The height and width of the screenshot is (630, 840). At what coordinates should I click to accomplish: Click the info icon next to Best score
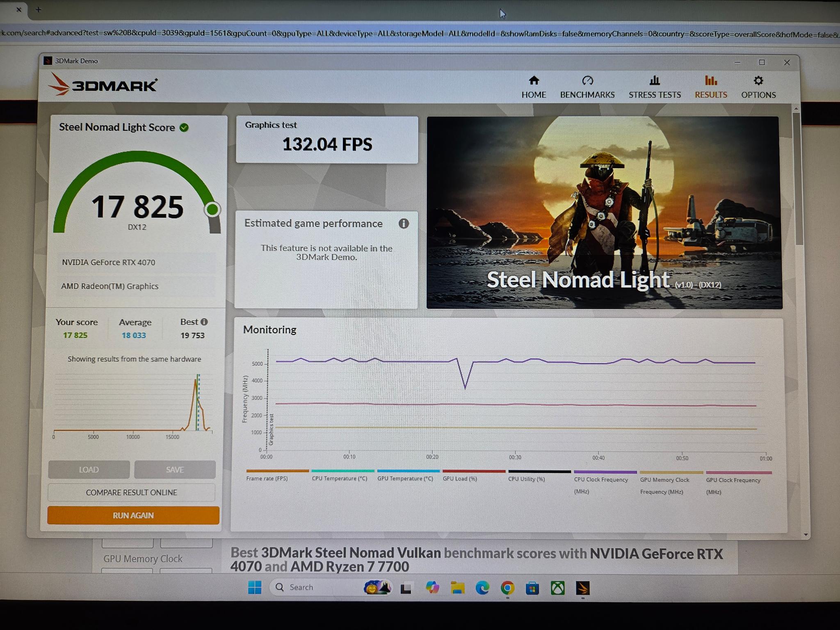(x=204, y=322)
